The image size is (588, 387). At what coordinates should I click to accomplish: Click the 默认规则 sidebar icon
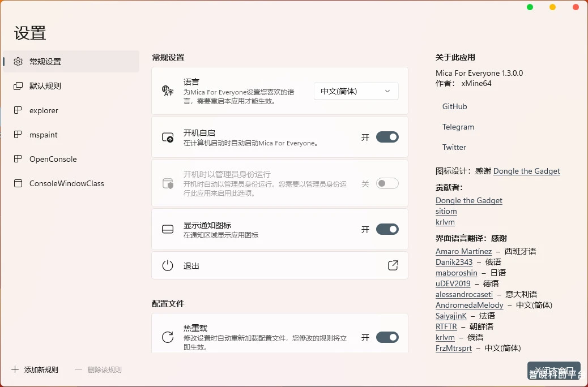[18, 86]
